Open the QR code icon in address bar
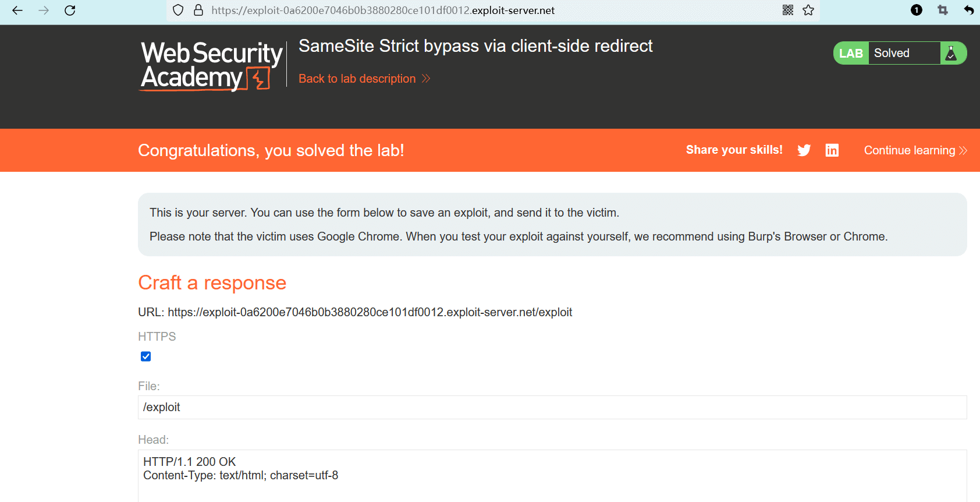The image size is (980, 502). point(788,10)
